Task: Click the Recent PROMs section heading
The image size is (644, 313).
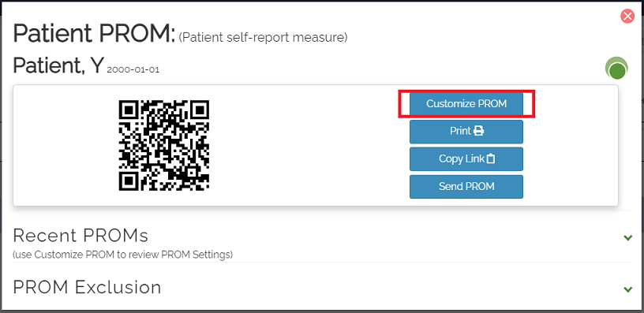Action: coord(80,236)
